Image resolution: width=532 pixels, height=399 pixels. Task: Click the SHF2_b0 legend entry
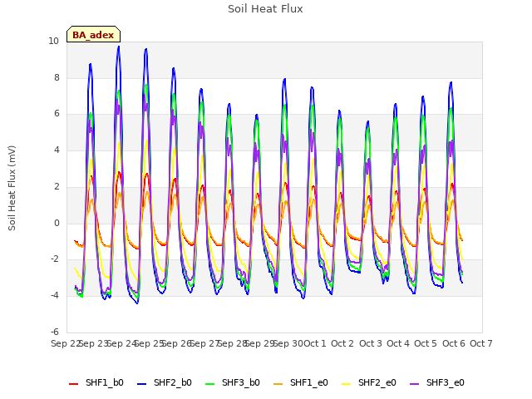click(165, 383)
